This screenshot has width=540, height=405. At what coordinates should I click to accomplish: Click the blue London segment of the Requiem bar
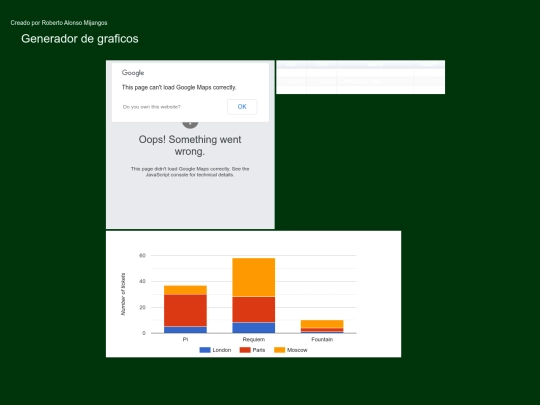pos(254,328)
